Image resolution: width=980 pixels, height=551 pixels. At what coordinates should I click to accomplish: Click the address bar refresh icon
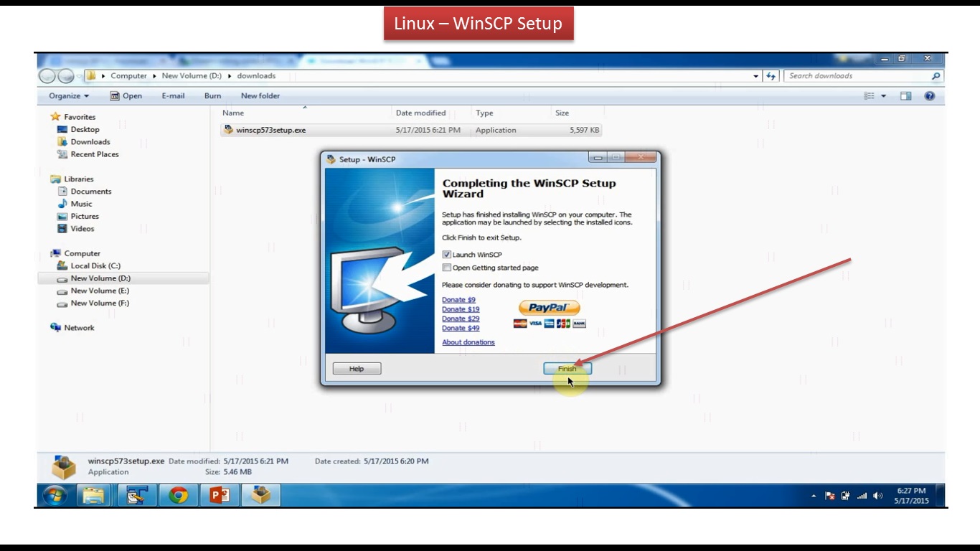771,76
